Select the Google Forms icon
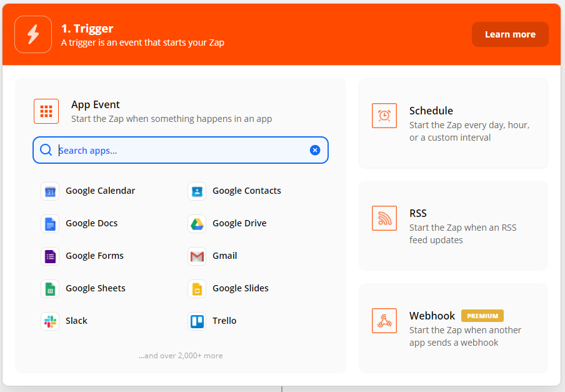Screen dimensions: 565x392 50,256
